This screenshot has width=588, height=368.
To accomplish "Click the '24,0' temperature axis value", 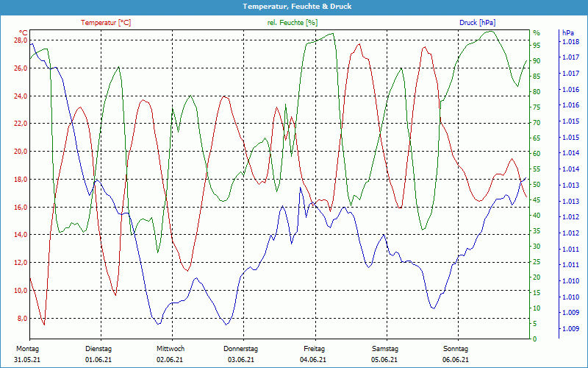I will click(21, 96).
